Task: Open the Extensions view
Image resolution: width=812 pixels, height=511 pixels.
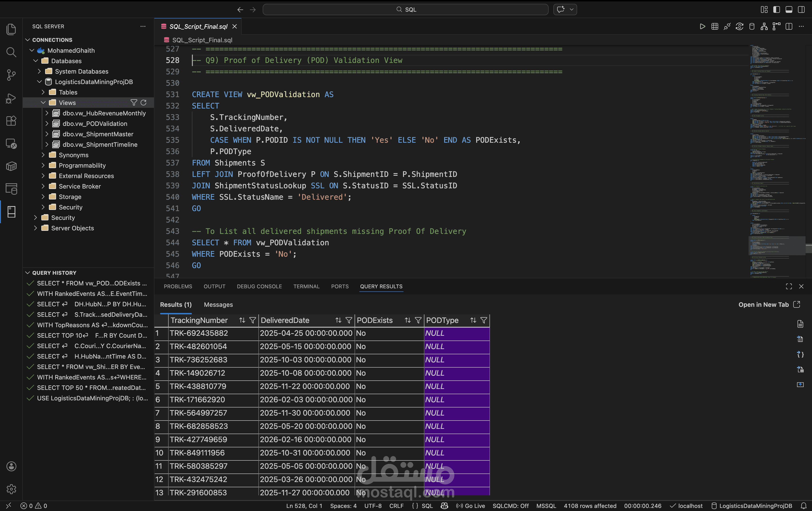Action: pos(11,121)
